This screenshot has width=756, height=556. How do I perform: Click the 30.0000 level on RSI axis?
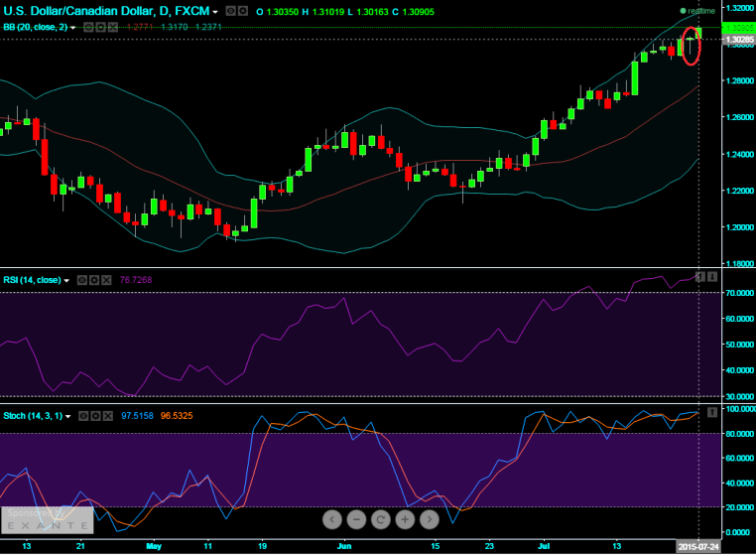point(739,397)
